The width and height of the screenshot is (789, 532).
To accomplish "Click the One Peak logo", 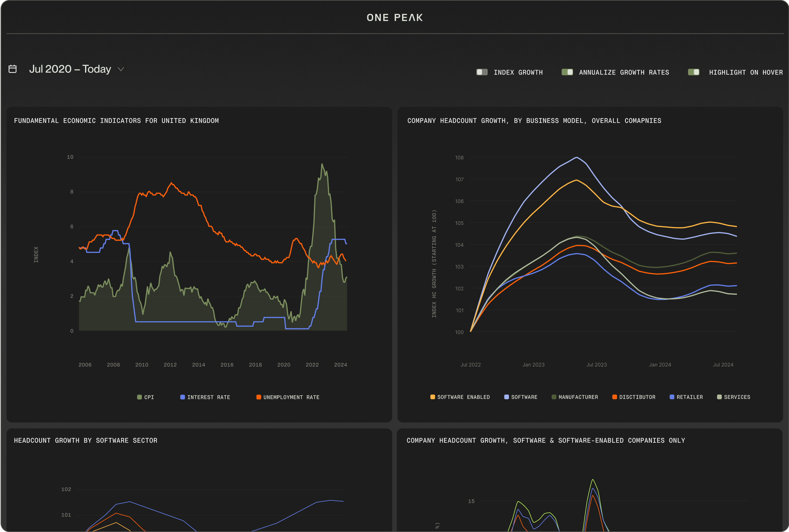I will pos(394,18).
